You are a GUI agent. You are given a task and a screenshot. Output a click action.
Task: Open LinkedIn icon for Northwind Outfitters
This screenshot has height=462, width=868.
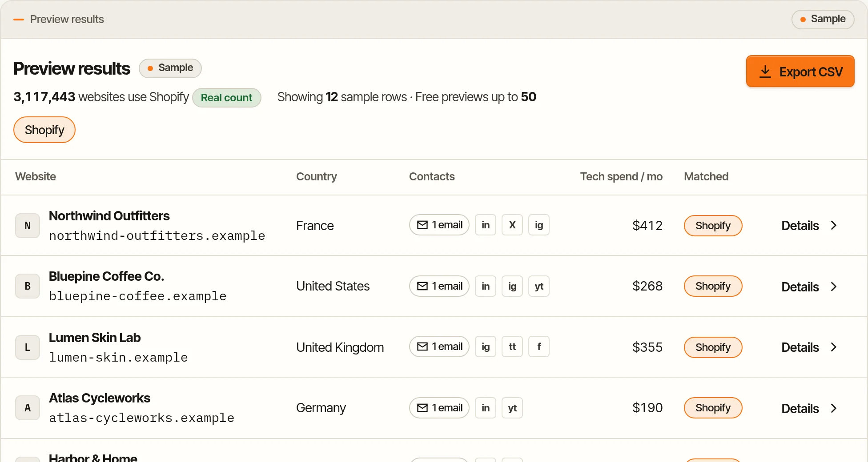point(486,225)
